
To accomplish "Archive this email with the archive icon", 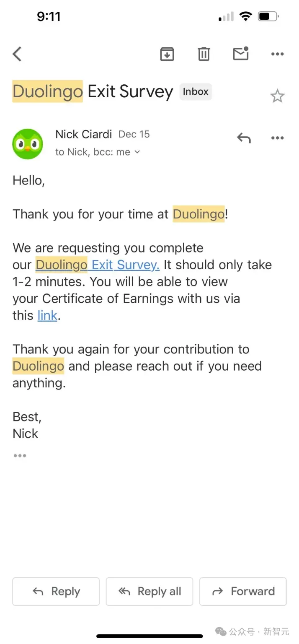I will pos(167,54).
